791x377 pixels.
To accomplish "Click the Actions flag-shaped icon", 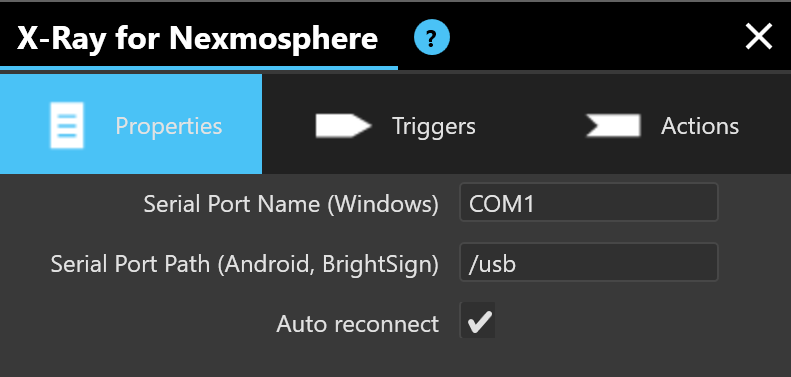I will [613, 126].
